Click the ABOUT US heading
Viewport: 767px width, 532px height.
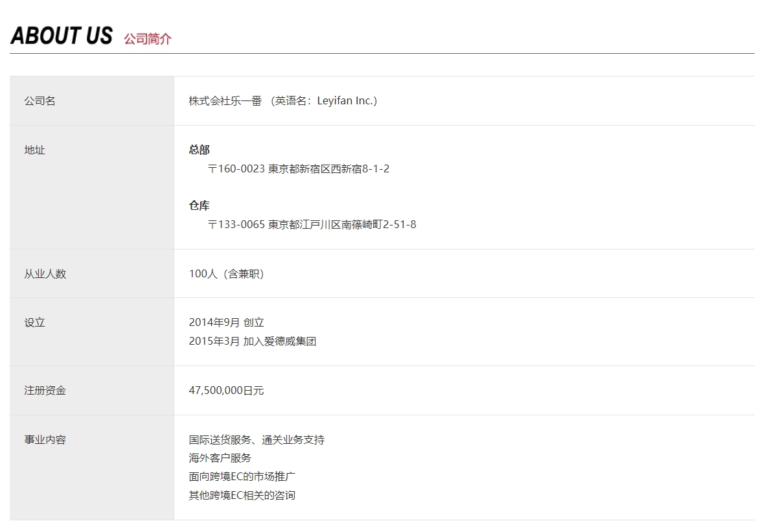click(62, 36)
